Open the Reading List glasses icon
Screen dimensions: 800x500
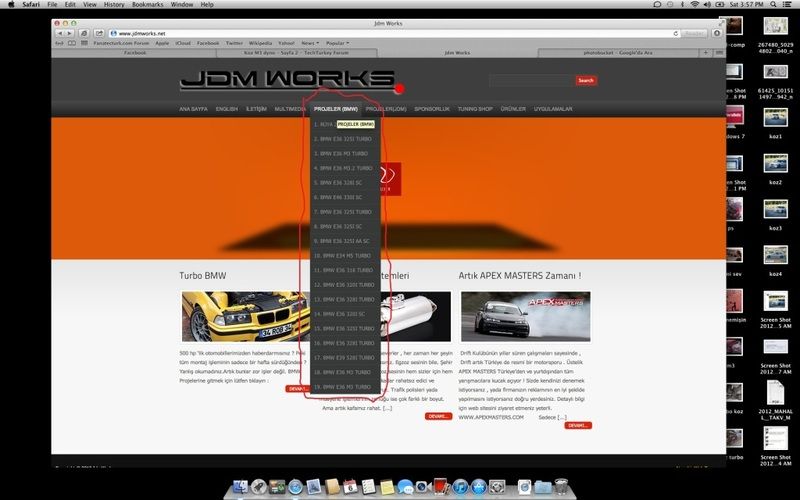tap(59, 43)
